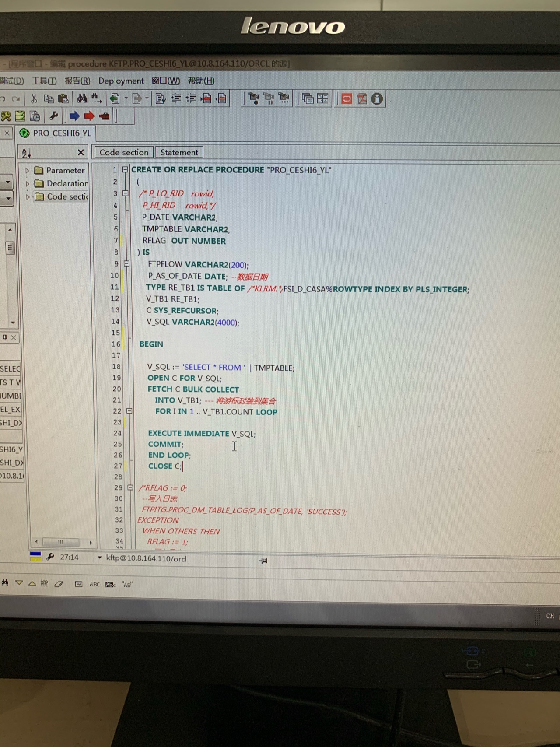Click the indent selection icon

[x=176, y=99]
